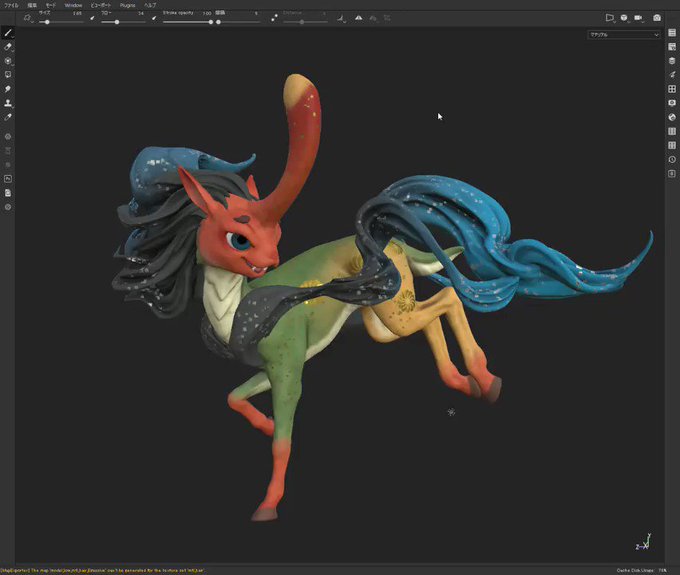Open the Layers panel icon
Viewport: 680px width, 575px height.
(x=672, y=33)
